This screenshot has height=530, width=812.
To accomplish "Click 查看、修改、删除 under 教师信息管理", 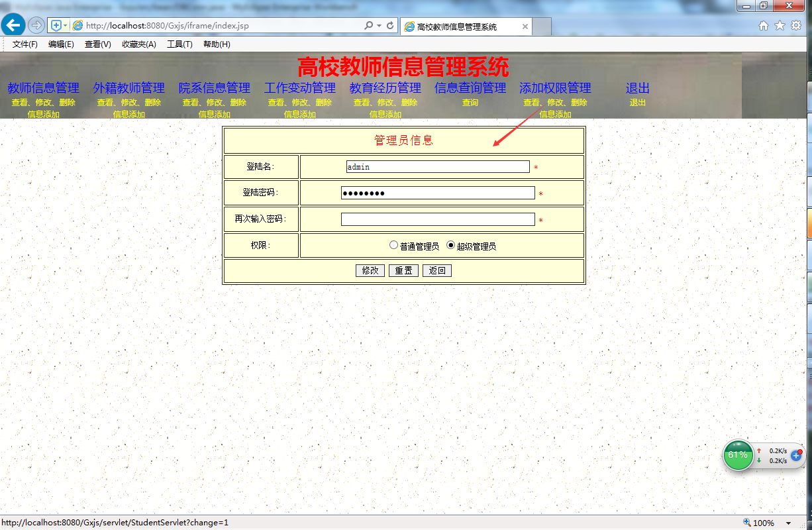I will 43,103.
